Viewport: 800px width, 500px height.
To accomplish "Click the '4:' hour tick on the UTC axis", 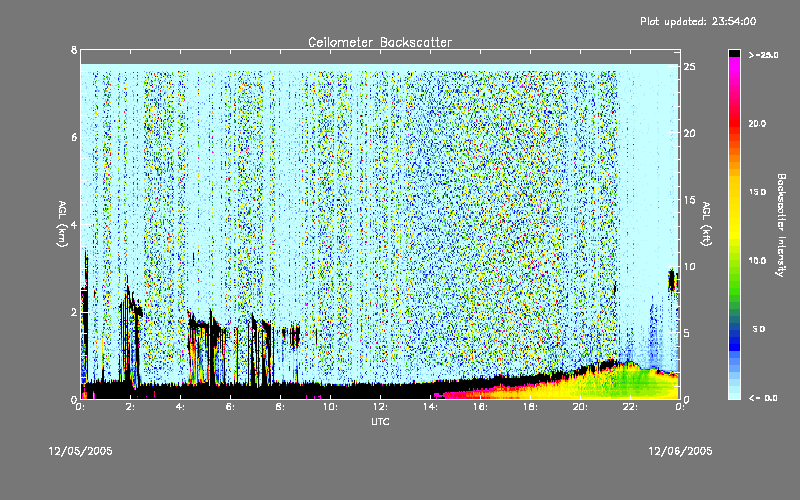I will [181, 407].
